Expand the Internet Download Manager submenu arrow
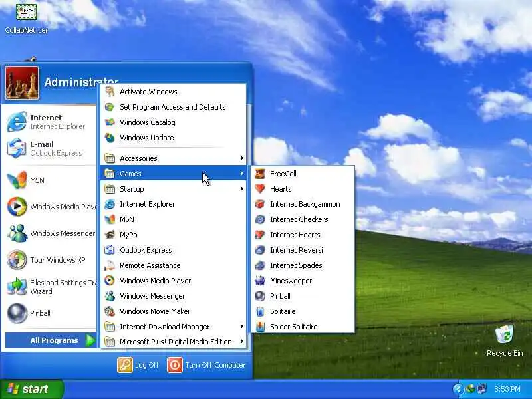This screenshot has width=532, height=399. pyautogui.click(x=241, y=327)
